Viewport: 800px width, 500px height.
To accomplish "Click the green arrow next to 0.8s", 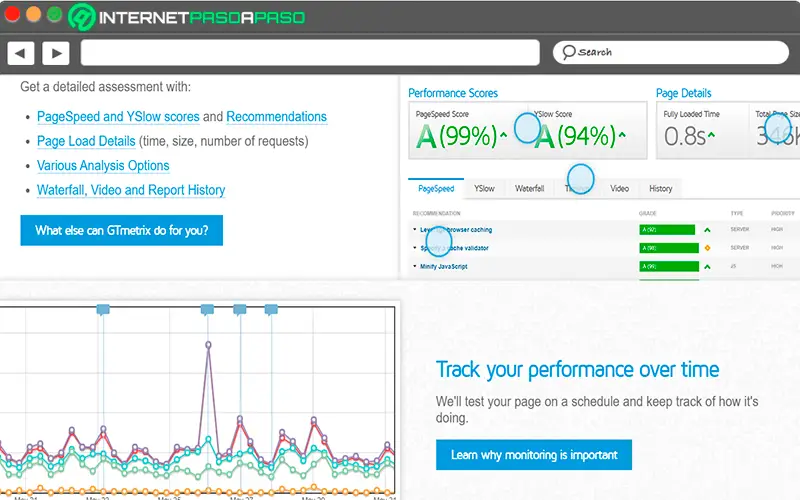I will pos(711,135).
